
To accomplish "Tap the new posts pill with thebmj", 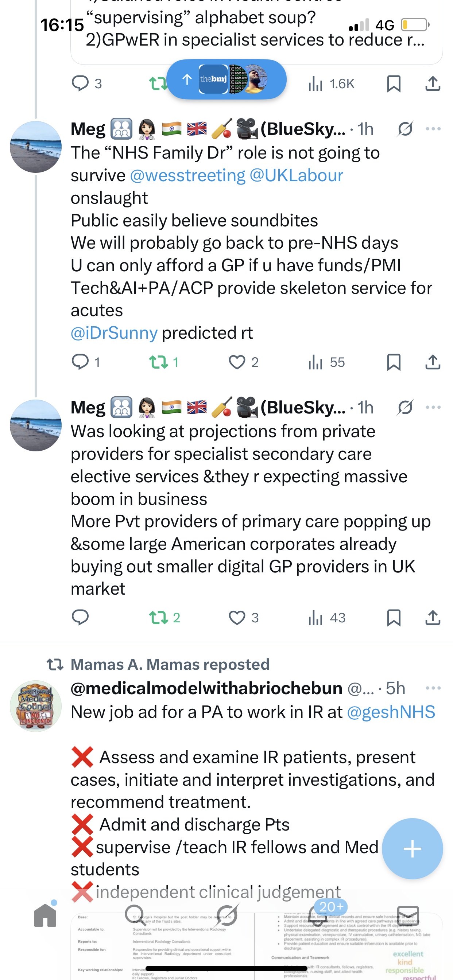I will (226, 79).
